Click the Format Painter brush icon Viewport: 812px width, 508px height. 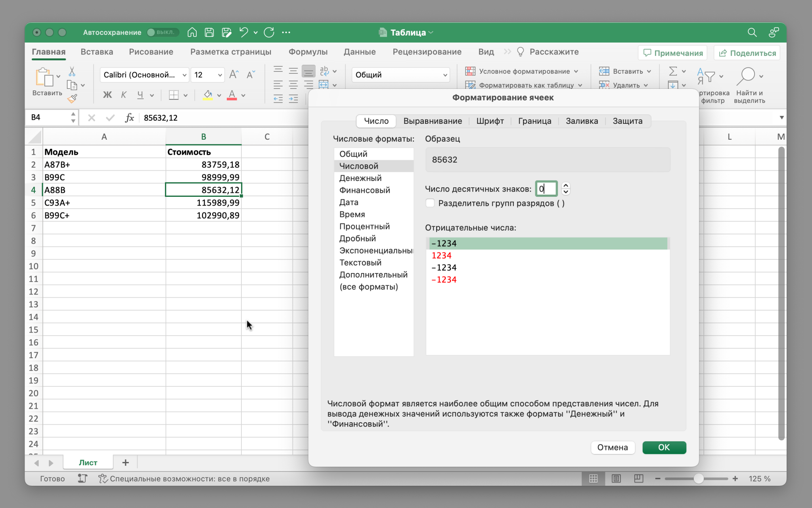72,99
